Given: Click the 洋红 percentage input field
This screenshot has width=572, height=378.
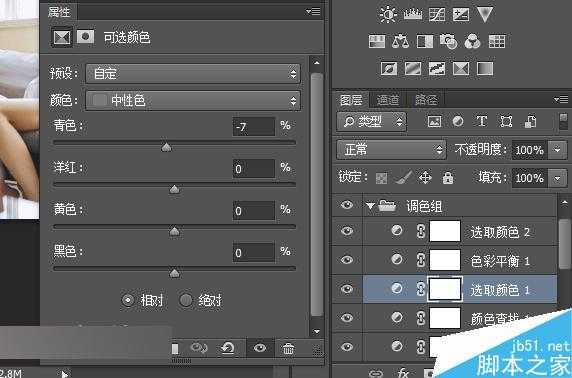Looking at the screenshot, I should pos(254,169).
